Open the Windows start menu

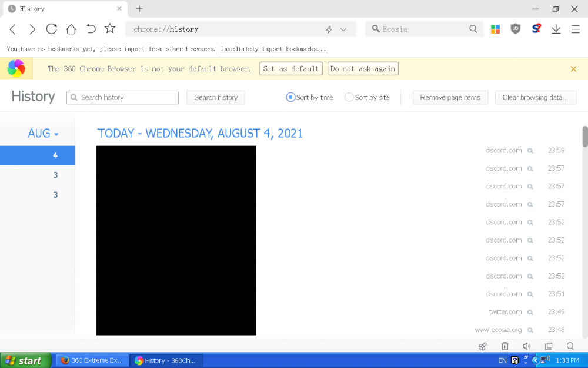24,360
